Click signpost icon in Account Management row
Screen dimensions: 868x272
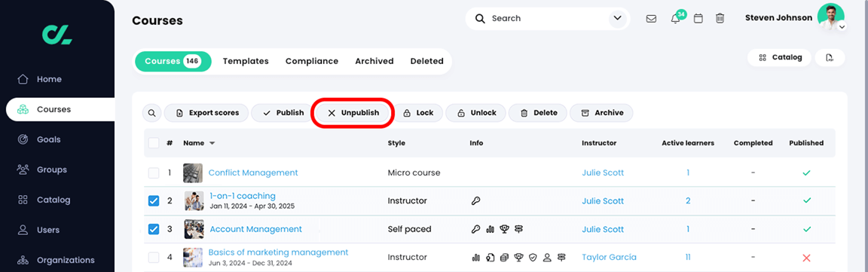coord(518,229)
